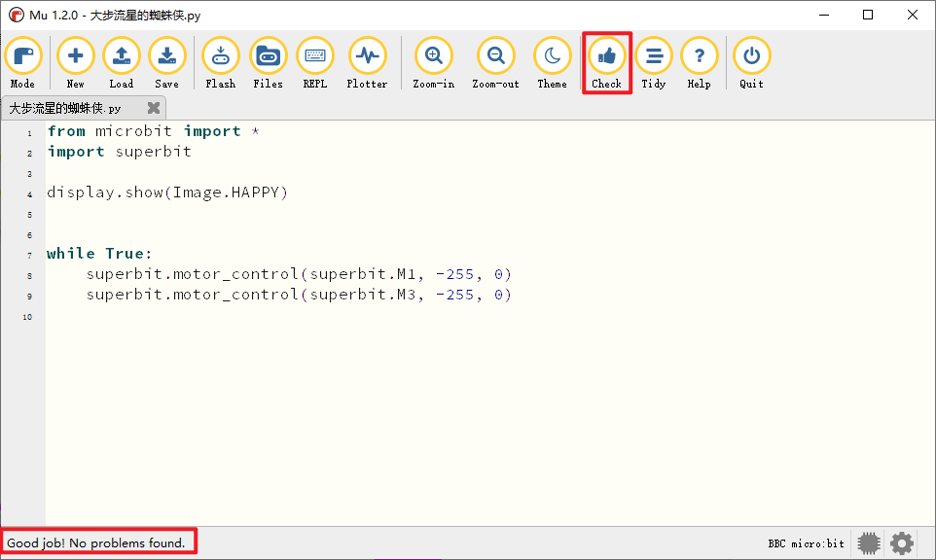Click the micro:bit device chip icon
936x560 pixels.
click(869, 543)
